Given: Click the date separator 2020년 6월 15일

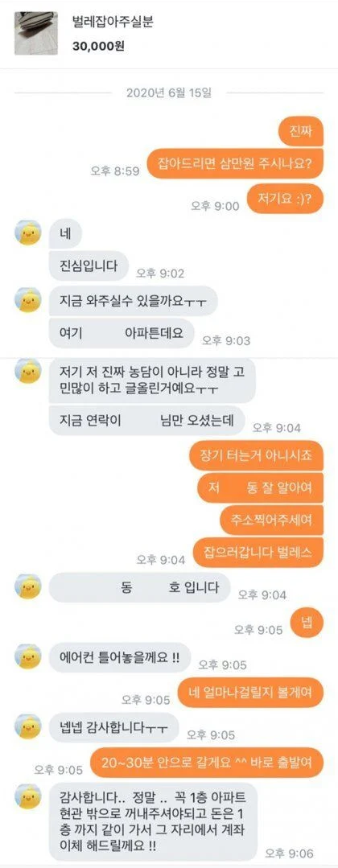Looking at the screenshot, I should click(168, 92).
